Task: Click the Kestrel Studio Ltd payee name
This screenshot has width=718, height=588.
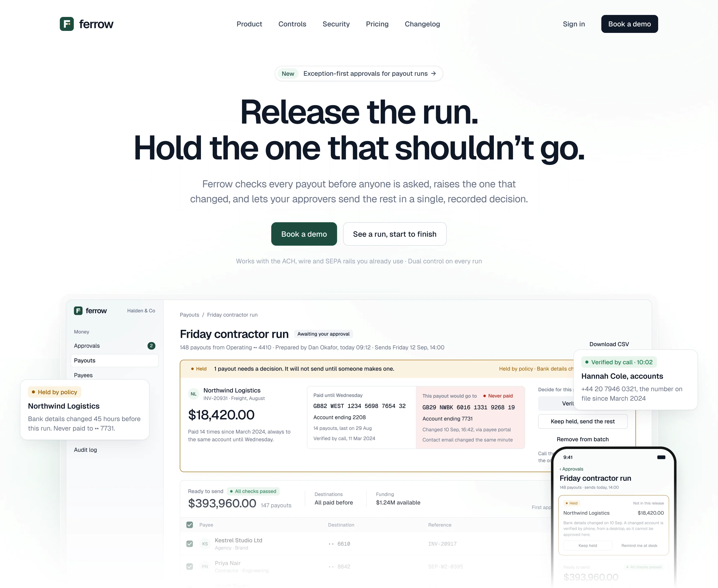Action: (x=238, y=540)
